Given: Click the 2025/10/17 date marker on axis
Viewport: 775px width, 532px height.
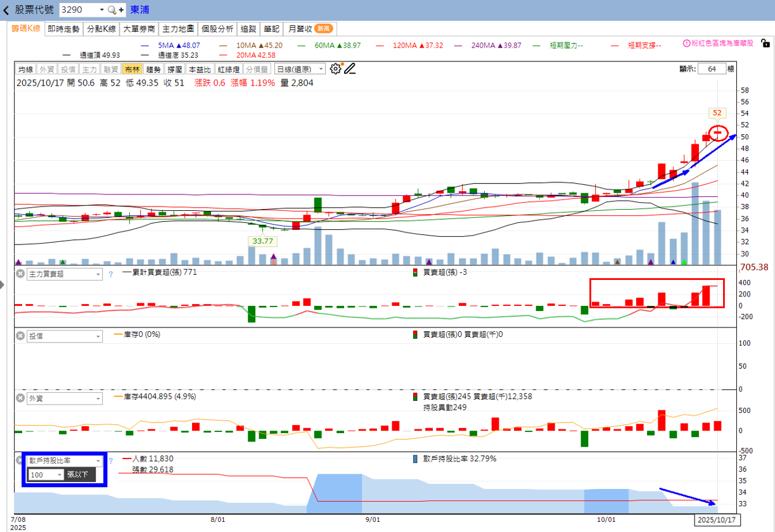Looking at the screenshot, I should pyautogui.click(x=717, y=520).
